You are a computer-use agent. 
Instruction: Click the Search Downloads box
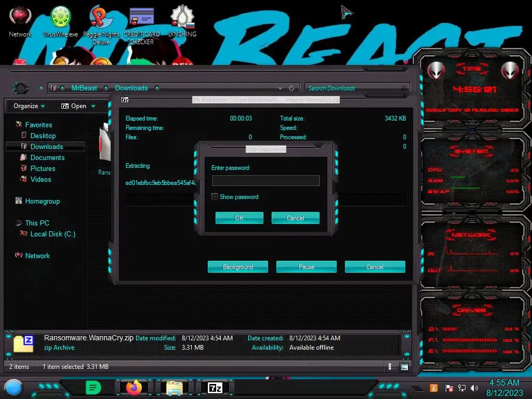tap(357, 88)
